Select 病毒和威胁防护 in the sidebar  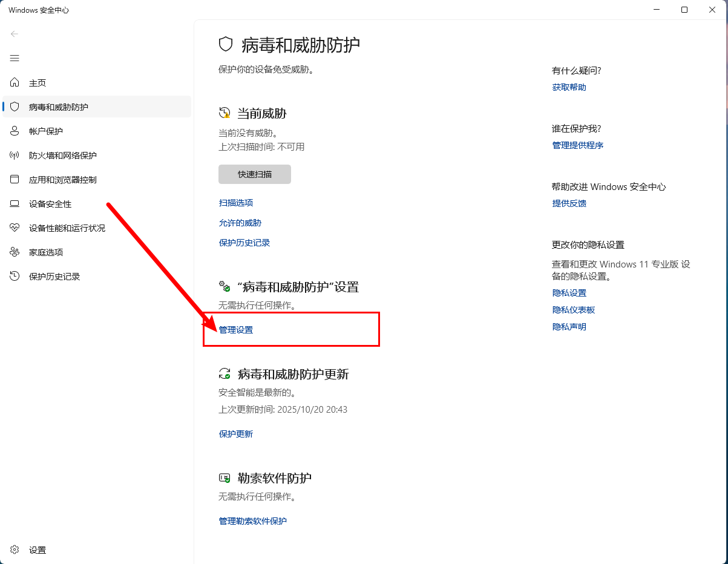point(59,107)
